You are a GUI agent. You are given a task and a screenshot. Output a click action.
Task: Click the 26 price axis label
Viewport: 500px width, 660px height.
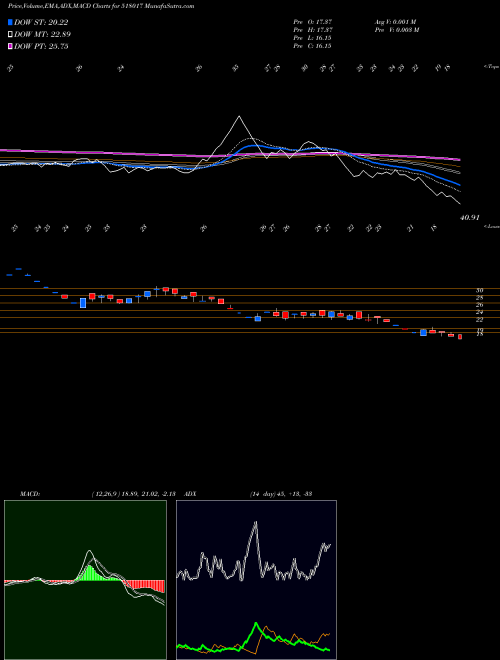[x=479, y=305]
